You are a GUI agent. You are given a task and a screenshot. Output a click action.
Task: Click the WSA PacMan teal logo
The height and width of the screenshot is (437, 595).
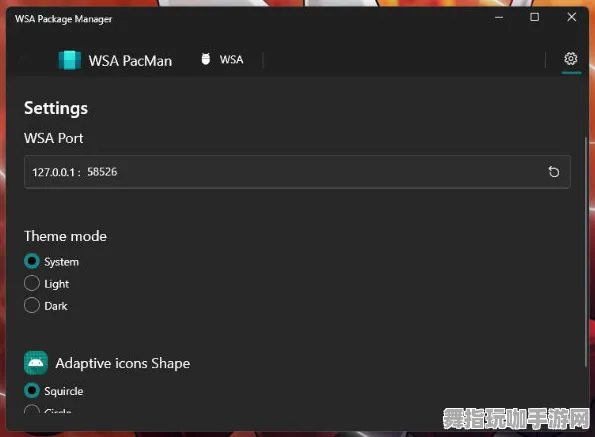(x=70, y=60)
